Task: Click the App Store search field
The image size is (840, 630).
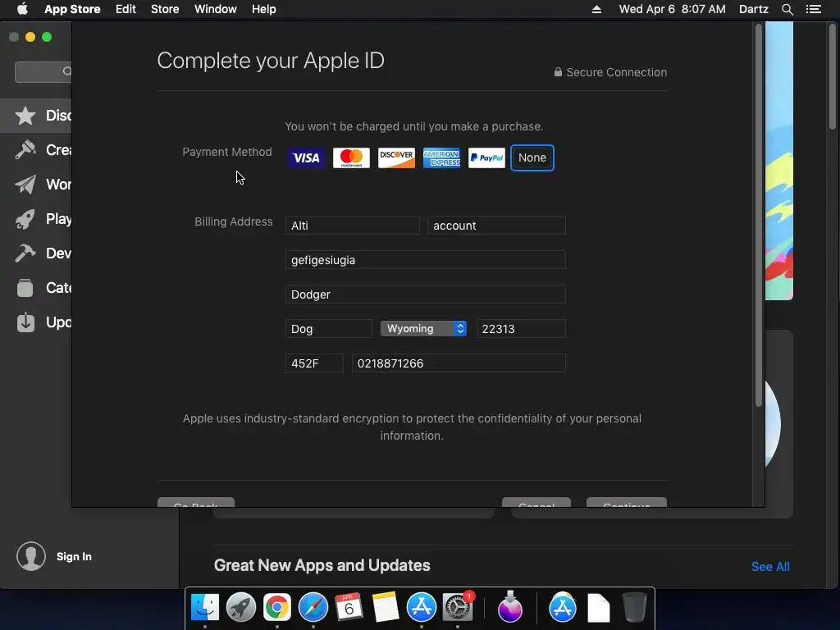Action: pos(43,71)
